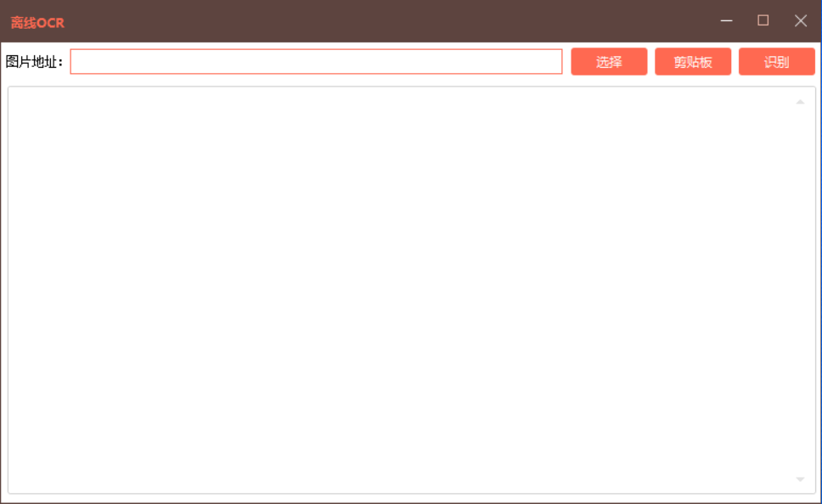Maximize the 离线OCR window
822x504 pixels.
click(763, 21)
